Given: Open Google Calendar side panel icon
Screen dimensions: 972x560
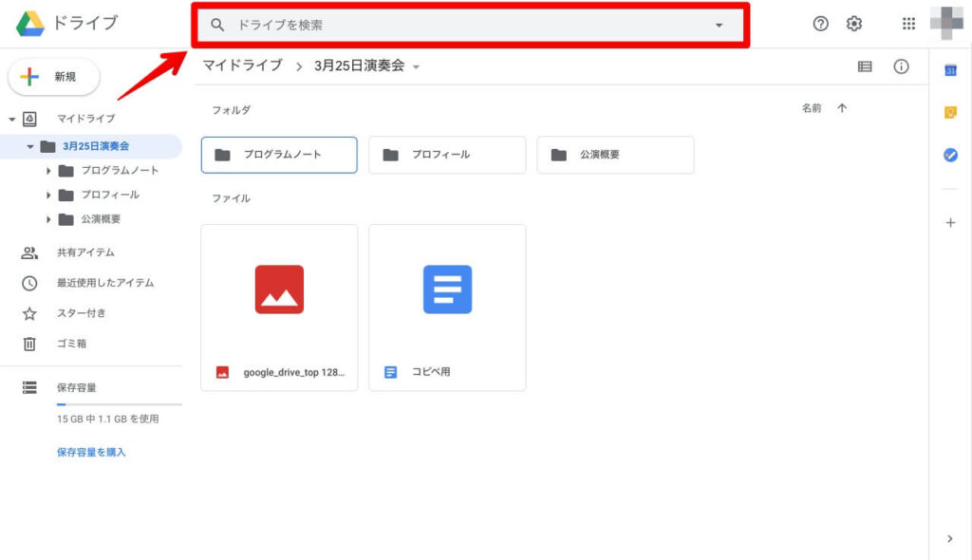Looking at the screenshot, I should (950, 70).
